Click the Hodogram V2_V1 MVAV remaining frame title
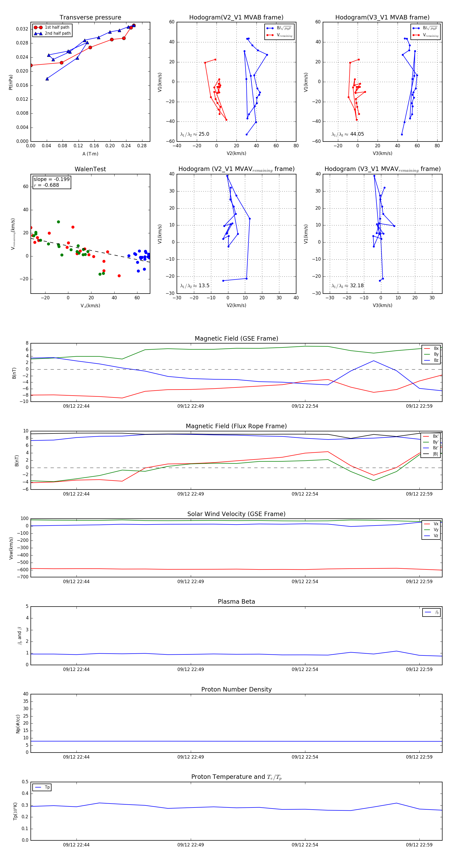Screen dimensions: 473x868 tap(236, 169)
